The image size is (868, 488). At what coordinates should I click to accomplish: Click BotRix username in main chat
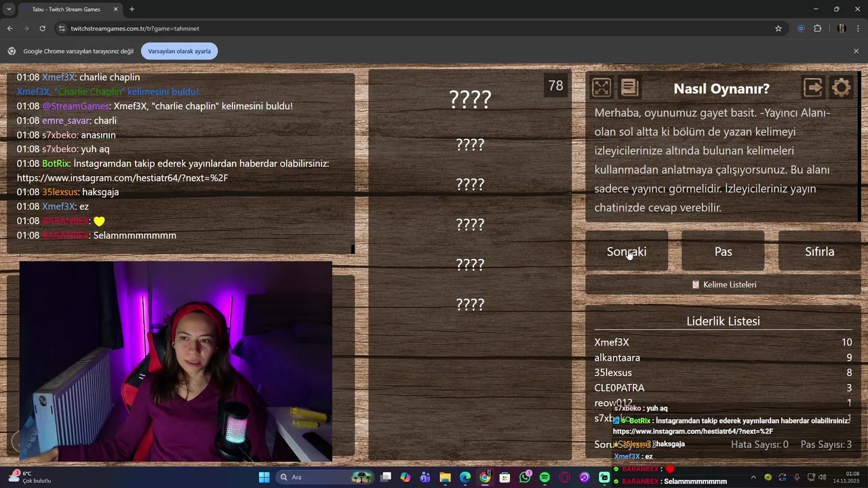click(56, 163)
